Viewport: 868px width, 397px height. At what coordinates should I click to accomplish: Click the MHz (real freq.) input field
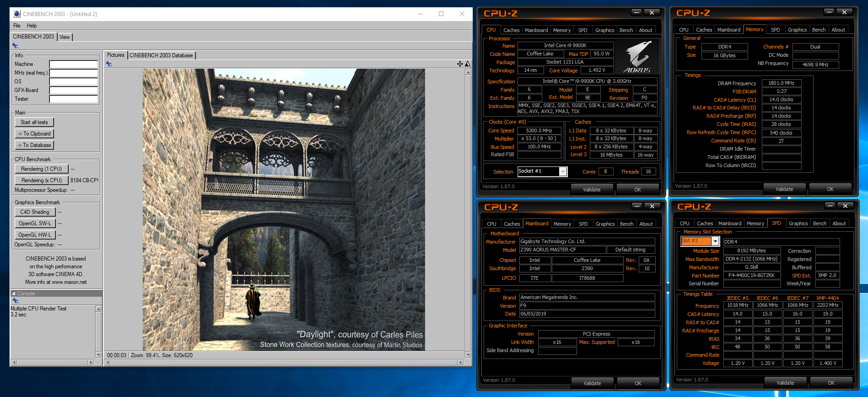click(x=74, y=73)
